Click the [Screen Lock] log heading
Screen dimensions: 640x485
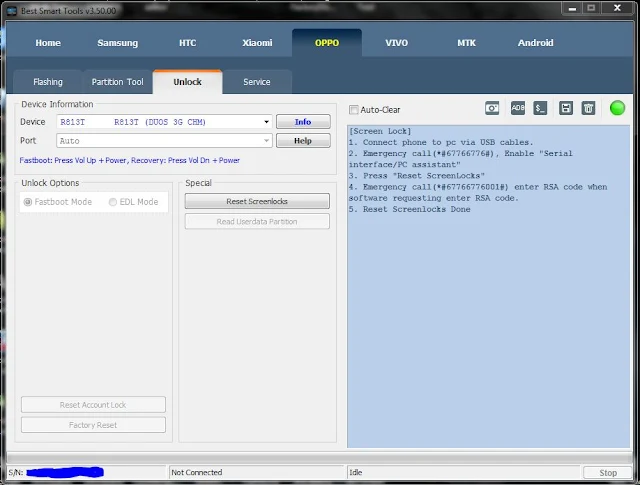coord(380,131)
